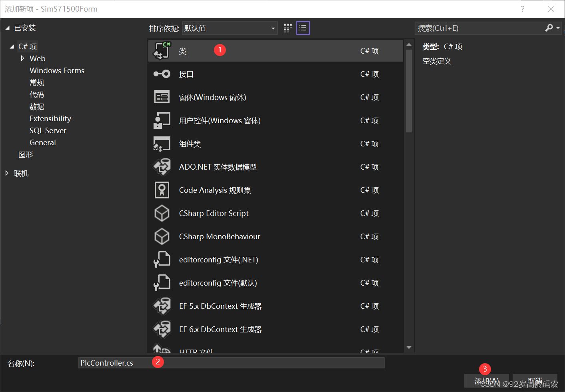565x392 pixels.
Task: Click the 取消 cancel button
Action: (535, 381)
